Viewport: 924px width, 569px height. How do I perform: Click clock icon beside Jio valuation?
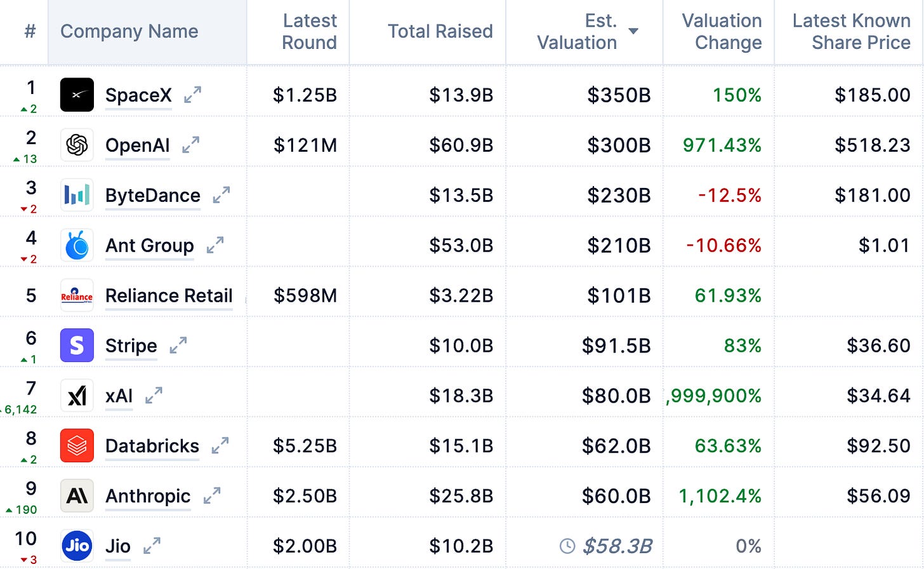point(567,546)
